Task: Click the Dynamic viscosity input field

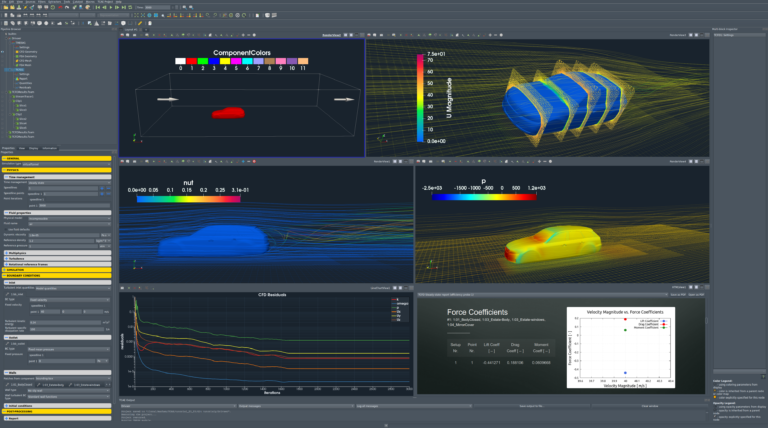Action: coord(64,235)
